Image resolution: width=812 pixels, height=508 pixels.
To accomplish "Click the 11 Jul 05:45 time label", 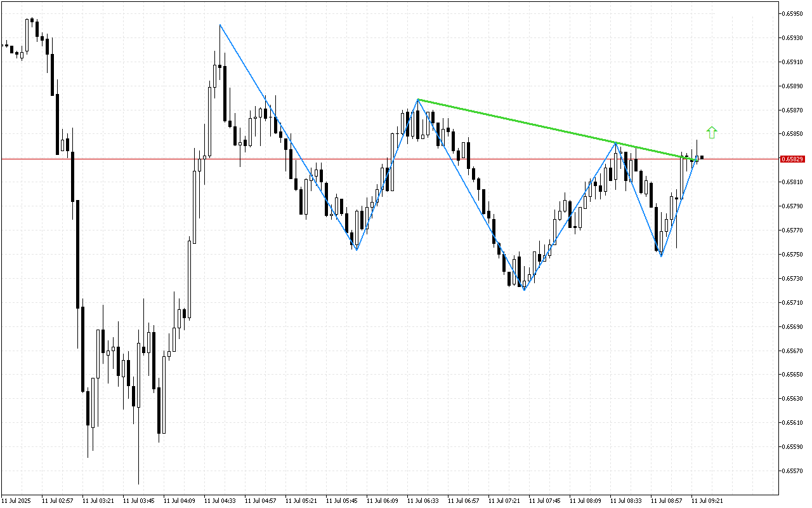I will coord(341,500).
